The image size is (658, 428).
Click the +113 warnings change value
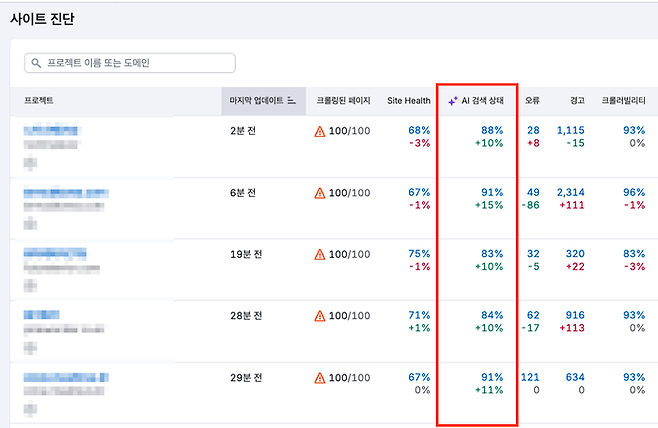coord(572,328)
